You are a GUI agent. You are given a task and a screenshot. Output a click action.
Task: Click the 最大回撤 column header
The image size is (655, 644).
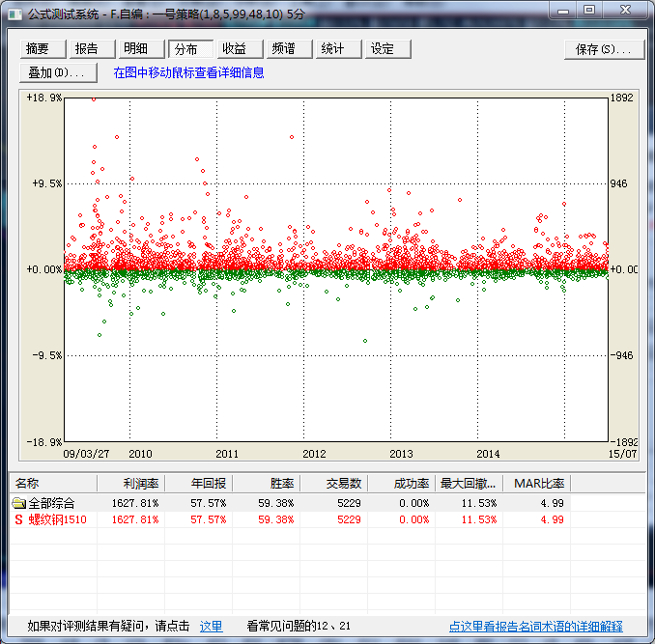pos(470,483)
